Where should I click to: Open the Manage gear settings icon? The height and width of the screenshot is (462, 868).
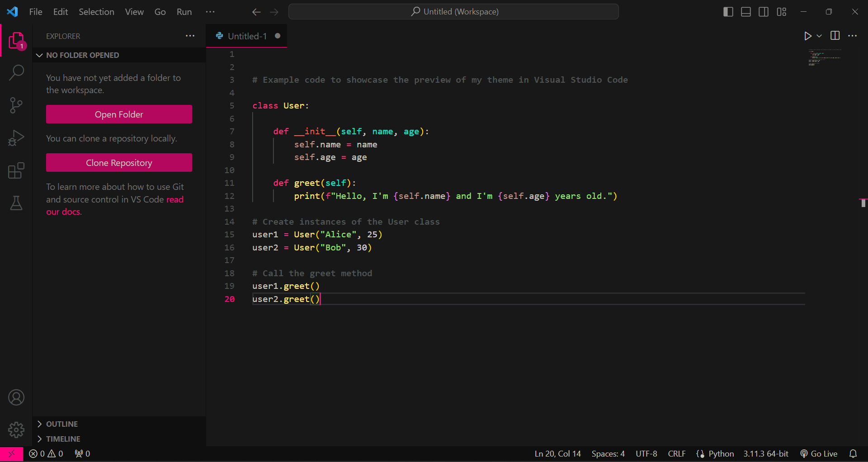point(16,429)
